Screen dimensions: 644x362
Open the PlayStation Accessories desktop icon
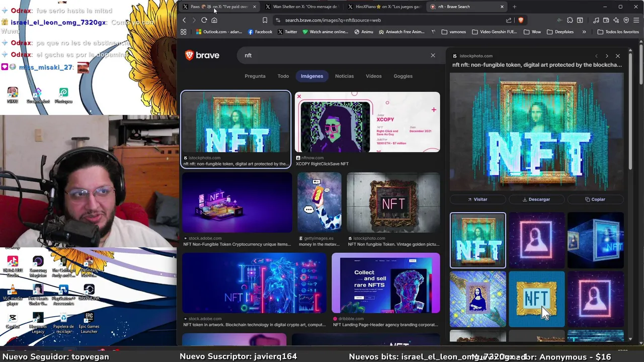pyautogui.click(x=63, y=295)
